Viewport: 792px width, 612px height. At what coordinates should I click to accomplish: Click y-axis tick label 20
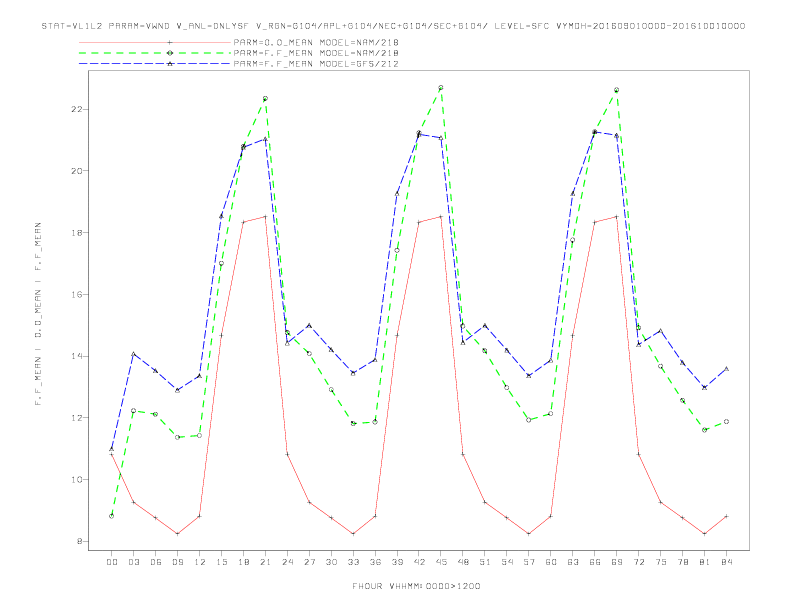(76, 171)
